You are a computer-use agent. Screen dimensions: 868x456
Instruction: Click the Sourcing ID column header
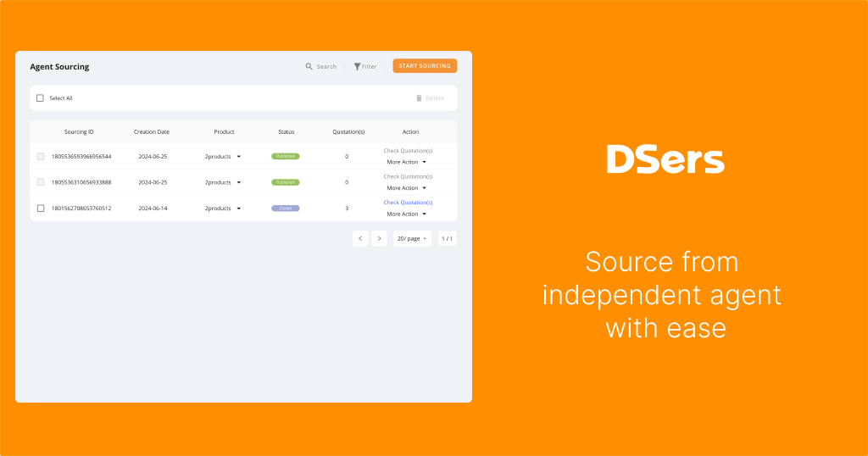tap(79, 131)
